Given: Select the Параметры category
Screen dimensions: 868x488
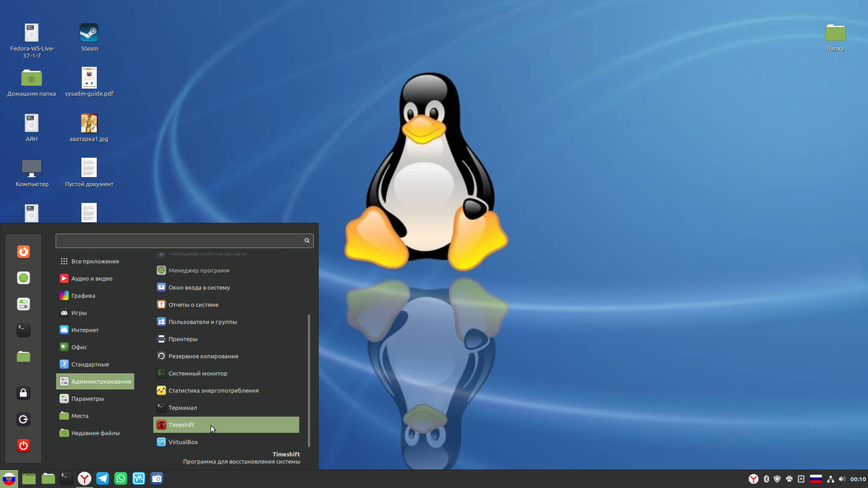Looking at the screenshot, I should pos(95,398).
